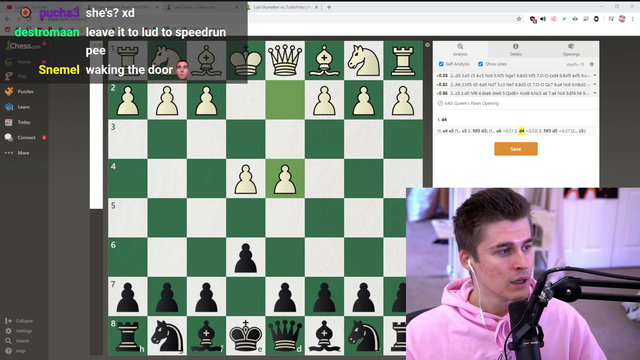Select the white queen on d1
640x360 pixels.
pos(284,60)
